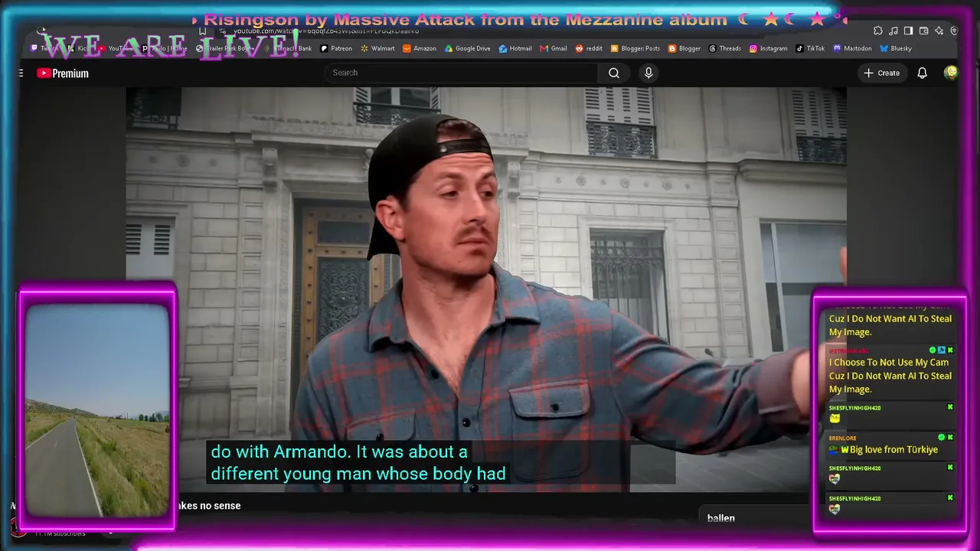The width and height of the screenshot is (980, 551).
Task: Open the Kick bookmark
Action: tap(77, 48)
